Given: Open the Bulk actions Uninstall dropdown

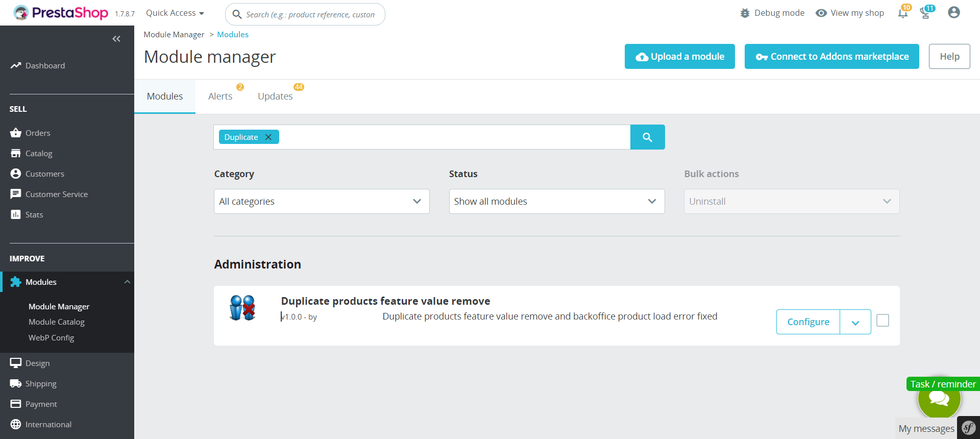Looking at the screenshot, I should click(x=792, y=202).
